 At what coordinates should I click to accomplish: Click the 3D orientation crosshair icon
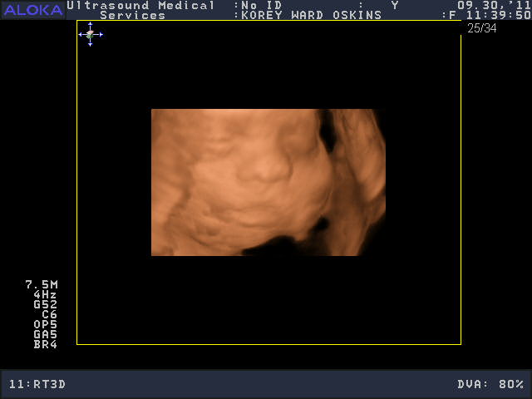[91, 34]
